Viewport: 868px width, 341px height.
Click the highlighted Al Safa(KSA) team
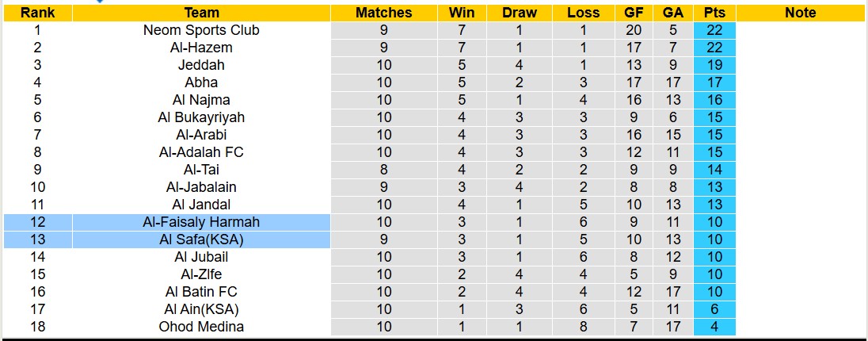pyautogui.click(x=201, y=239)
